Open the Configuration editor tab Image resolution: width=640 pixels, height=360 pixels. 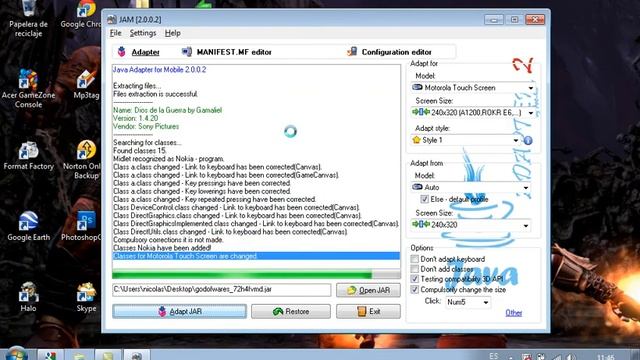(389, 52)
